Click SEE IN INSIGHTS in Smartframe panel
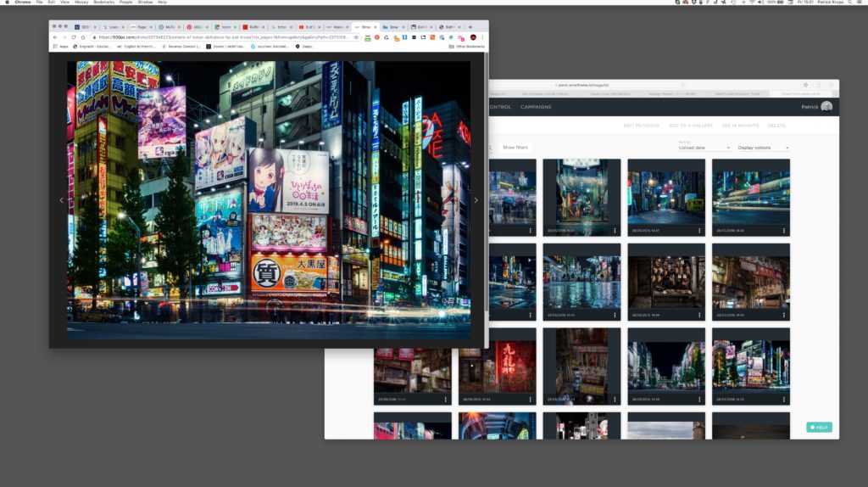 pyautogui.click(x=740, y=126)
